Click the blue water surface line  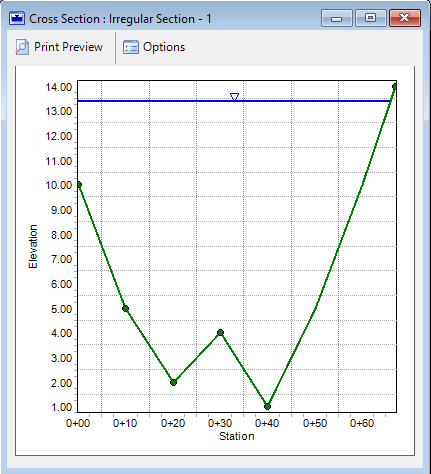click(x=233, y=100)
